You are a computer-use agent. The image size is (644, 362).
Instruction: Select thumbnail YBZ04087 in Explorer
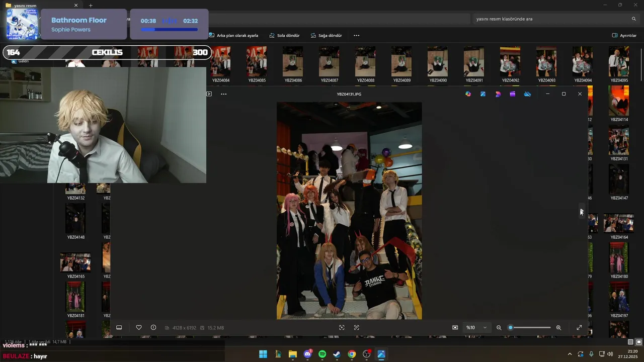click(330, 64)
